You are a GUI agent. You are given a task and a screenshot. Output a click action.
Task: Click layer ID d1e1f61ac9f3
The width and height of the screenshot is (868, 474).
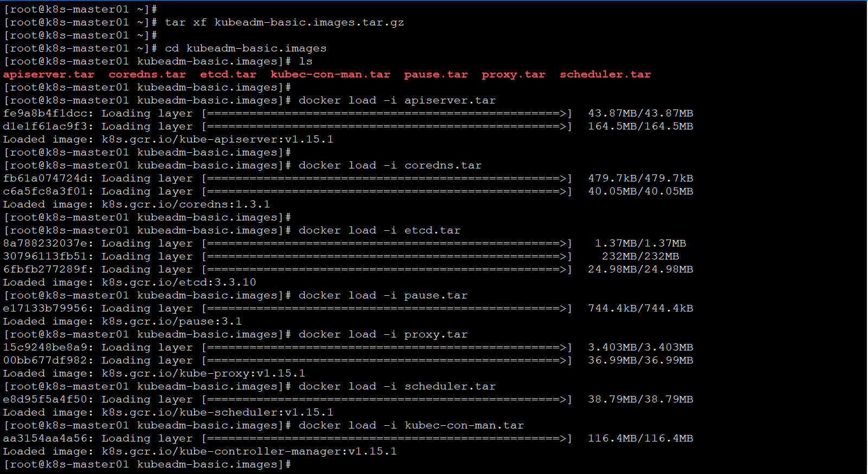click(x=46, y=126)
